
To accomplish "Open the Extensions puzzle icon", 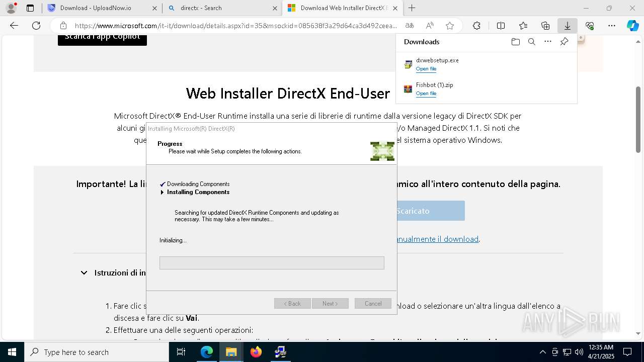I will 476,26.
